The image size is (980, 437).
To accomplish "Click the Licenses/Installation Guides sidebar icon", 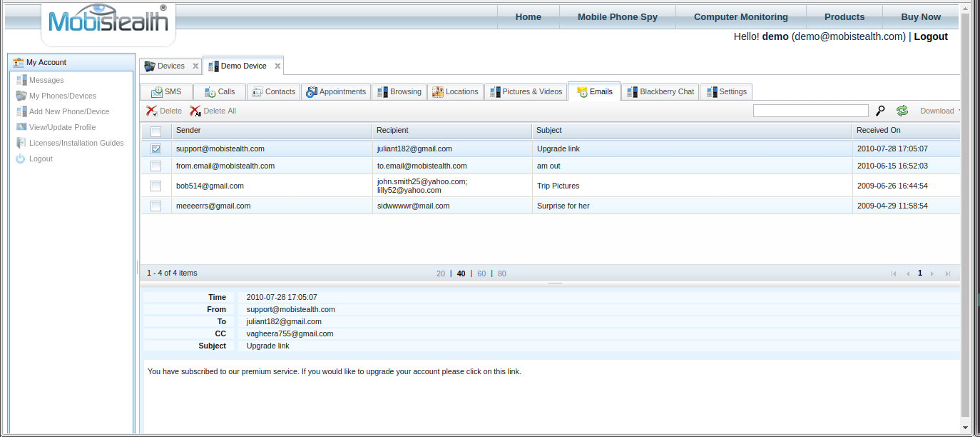I will 21,143.
